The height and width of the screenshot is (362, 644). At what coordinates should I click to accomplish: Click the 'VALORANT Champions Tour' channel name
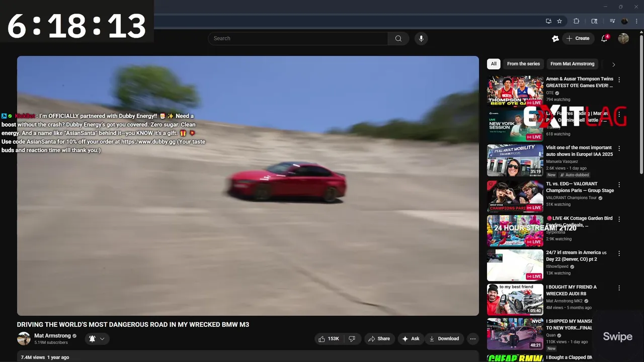(572, 198)
